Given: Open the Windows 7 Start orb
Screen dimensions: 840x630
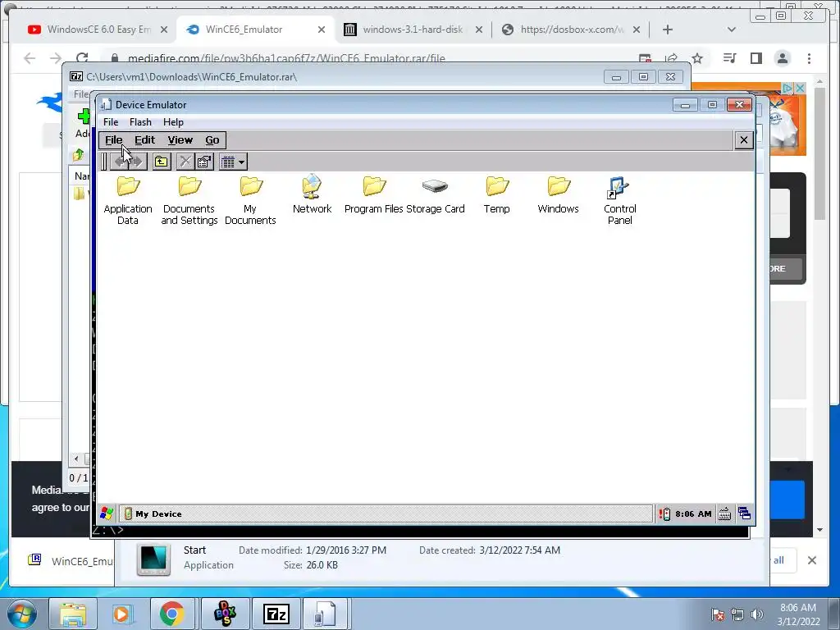Looking at the screenshot, I should click(x=22, y=614).
